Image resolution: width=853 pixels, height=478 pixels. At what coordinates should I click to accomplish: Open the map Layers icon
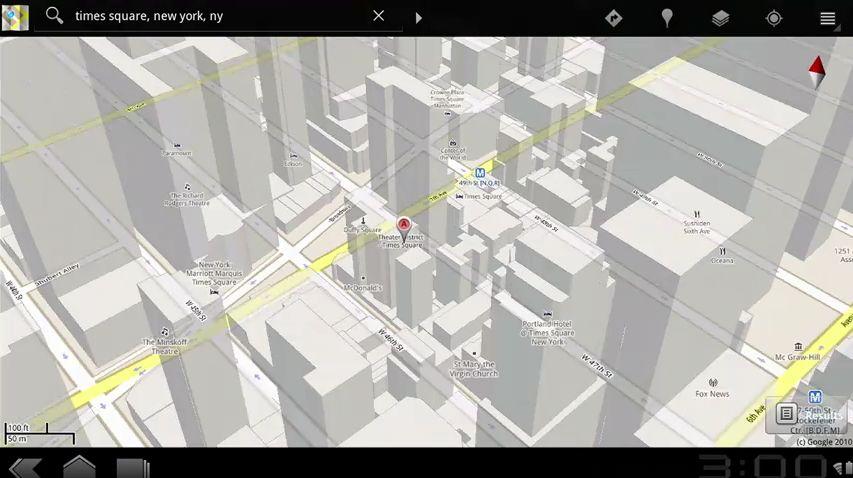coord(720,18)
